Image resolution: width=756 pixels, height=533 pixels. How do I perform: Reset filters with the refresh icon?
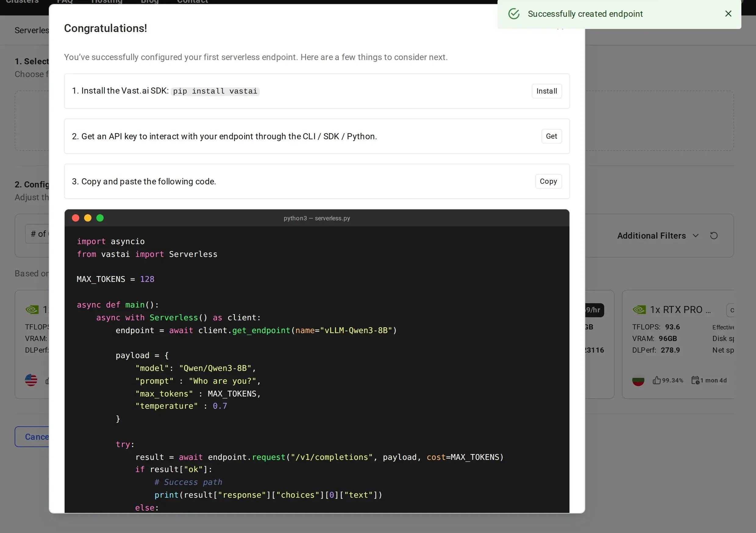(x=714, y=235)
